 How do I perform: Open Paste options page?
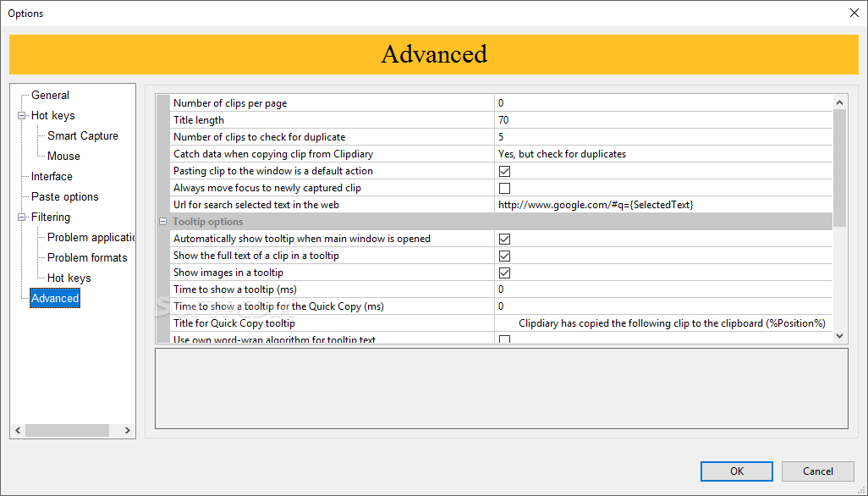pos(65,196)
